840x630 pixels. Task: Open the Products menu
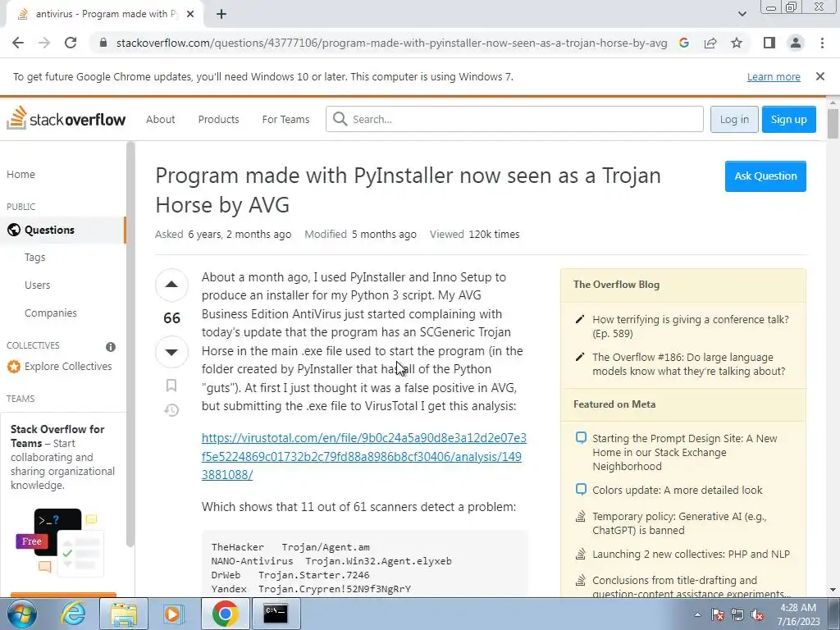click(218, 120)
